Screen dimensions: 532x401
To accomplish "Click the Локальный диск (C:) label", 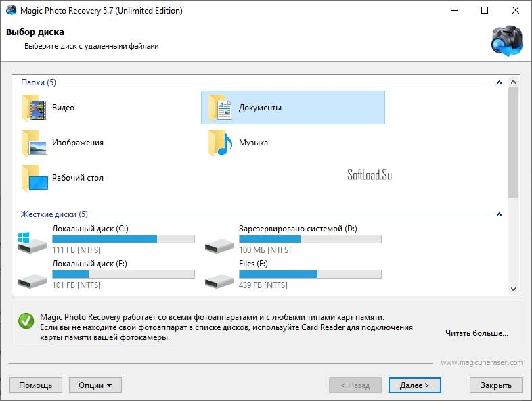I will pos(90,229).
